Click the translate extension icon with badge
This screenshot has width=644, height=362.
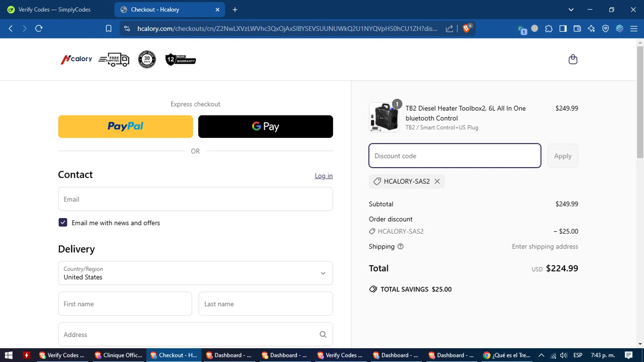click(x=522, y=29)
